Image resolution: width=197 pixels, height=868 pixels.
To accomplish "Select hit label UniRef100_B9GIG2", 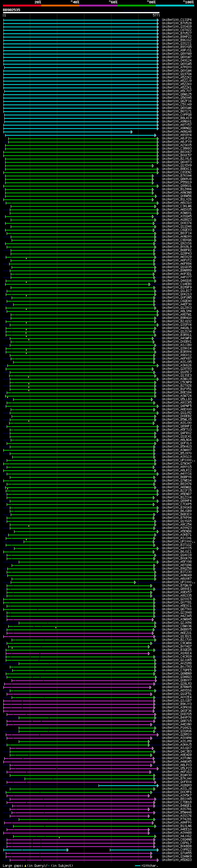I will (176, 40).
